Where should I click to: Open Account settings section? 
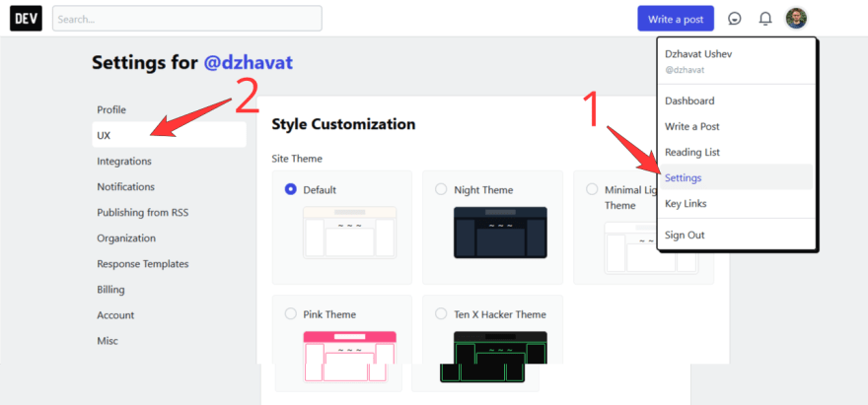pos(169,314)
